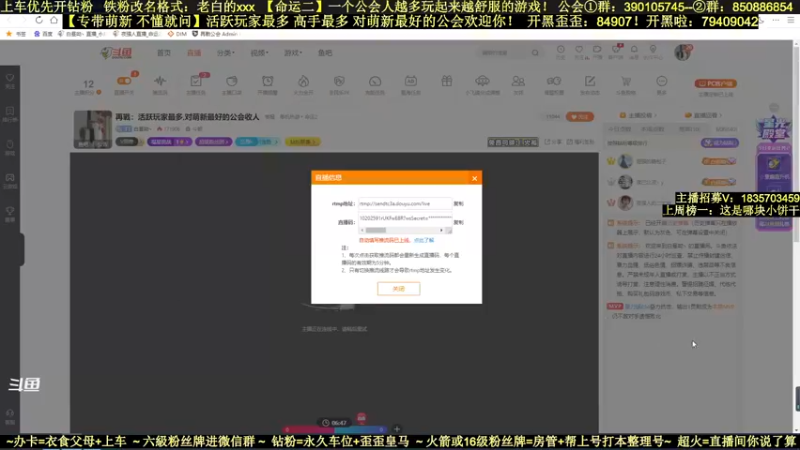Toggle the live stream switch in anchor toolbar
Viewport: 800px width, 450px height.
tap(124, 81)
